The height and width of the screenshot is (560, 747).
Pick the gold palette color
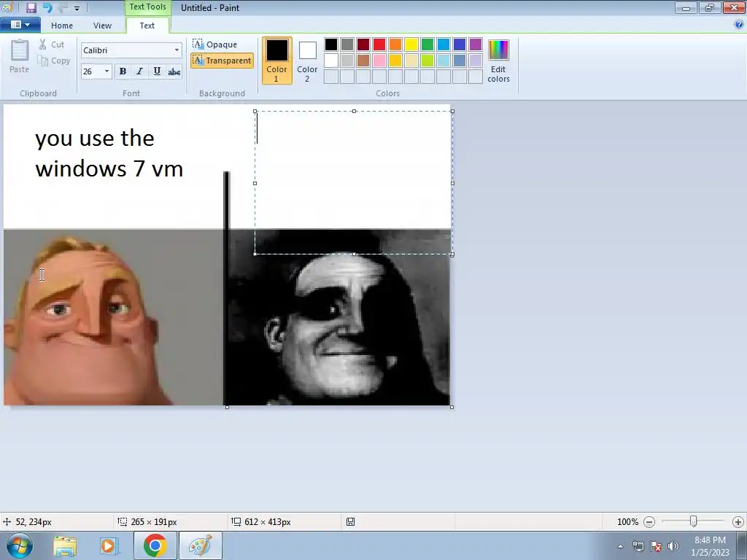[x=395, y=61]
